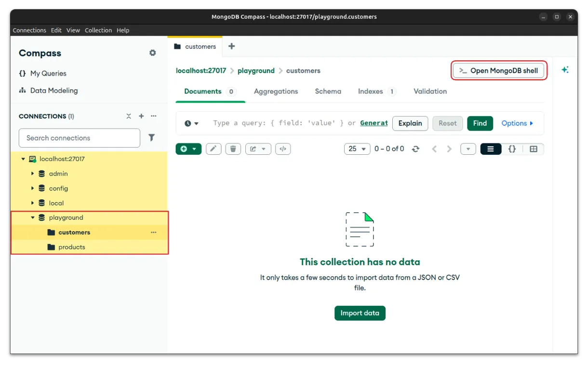Viewport: 588px width, 365px height.
Task: Collapse all connections icon in sidebar
Action: point(129,116)
